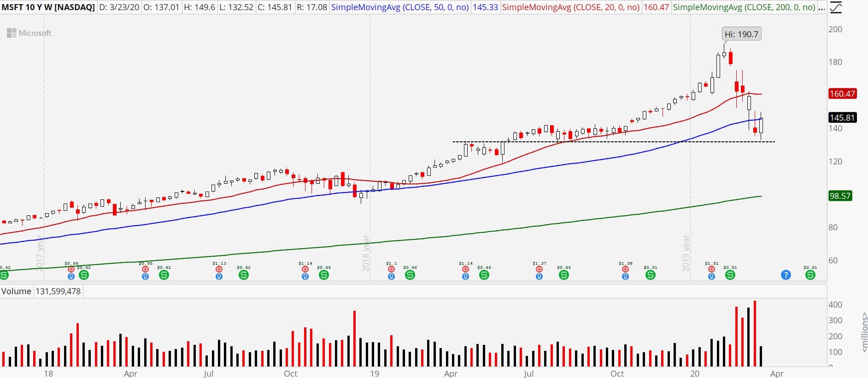Click the 18 year label on time axis
The height and width of the screenshot is (378, 868).
48,373
